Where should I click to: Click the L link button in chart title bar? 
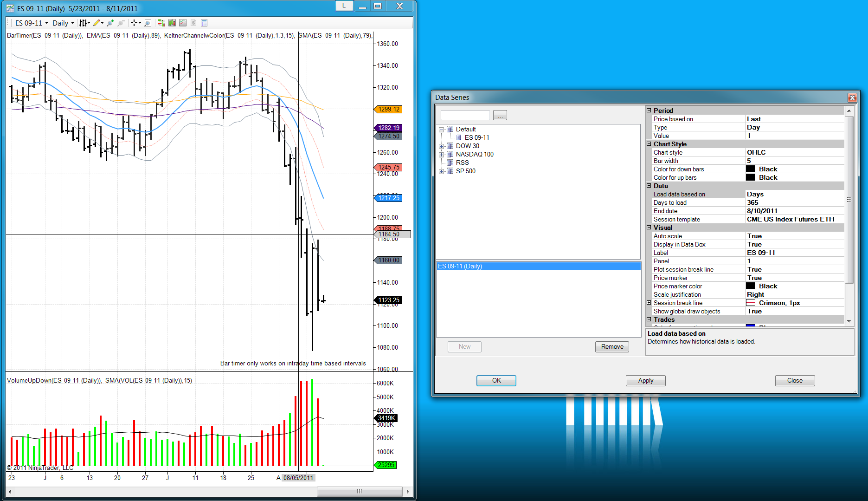click(344, 6)
